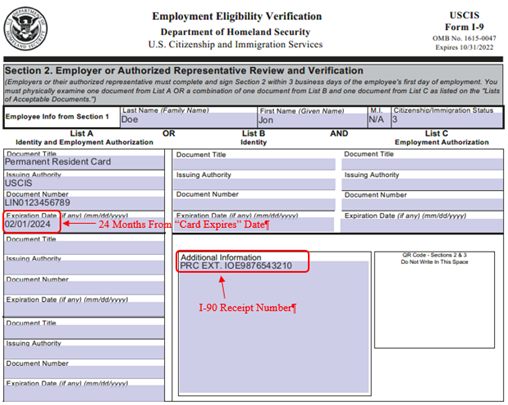Click the third List A document's Expiration Date field
The image size is (508, 405).
[84, 393]
